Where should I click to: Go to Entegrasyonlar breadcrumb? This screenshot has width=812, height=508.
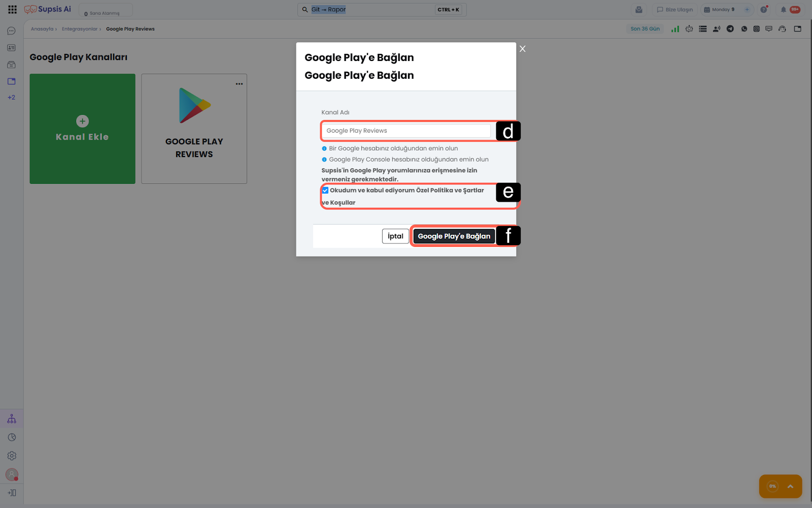pos(80,29)
